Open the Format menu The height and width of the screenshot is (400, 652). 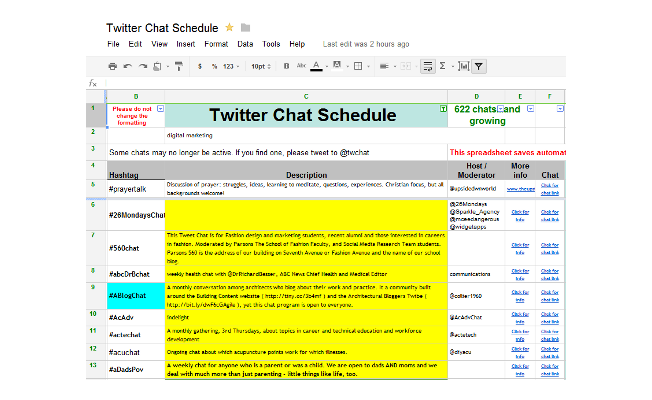216,44
